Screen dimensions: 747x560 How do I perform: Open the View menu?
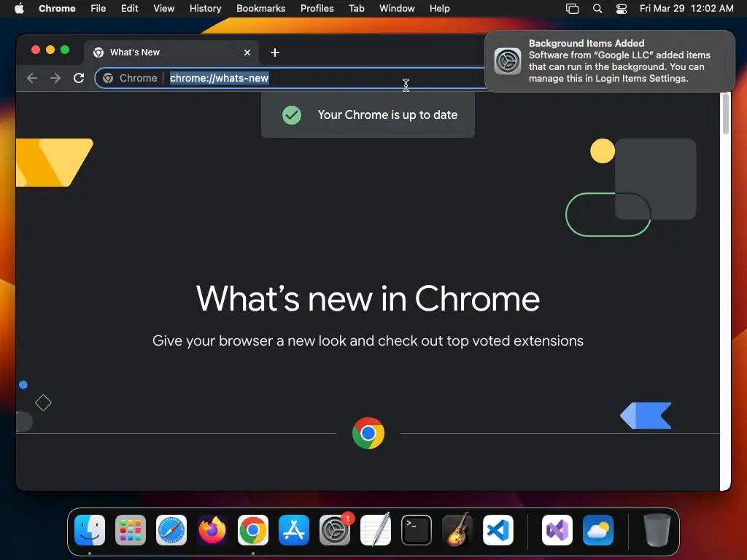tap(164, 8)
